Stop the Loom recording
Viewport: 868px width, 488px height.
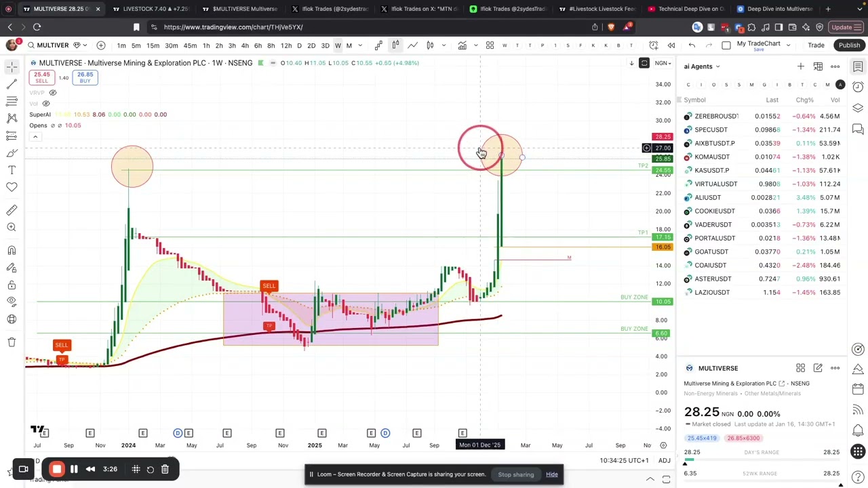57,469
